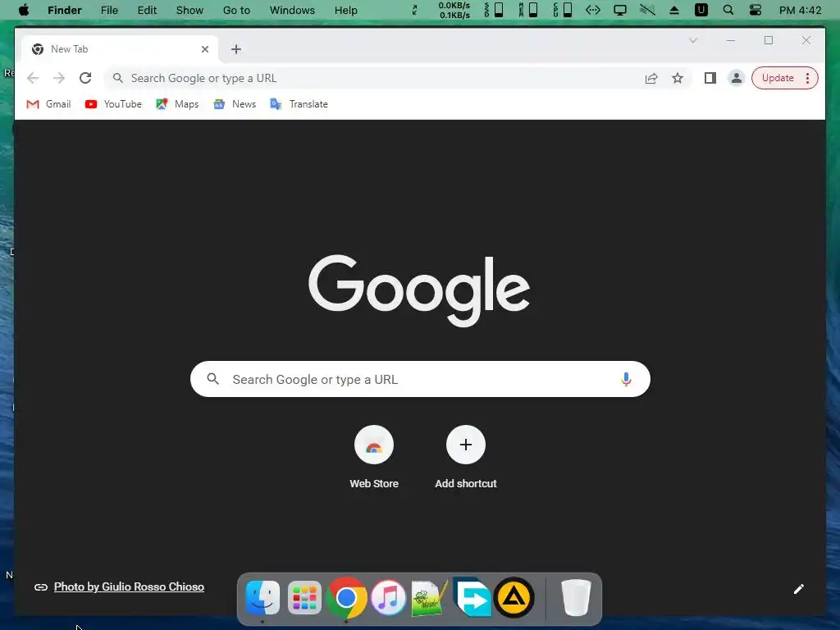Open the Show menu
Viewport: 840px width, 630px height.
click(189, 10)
